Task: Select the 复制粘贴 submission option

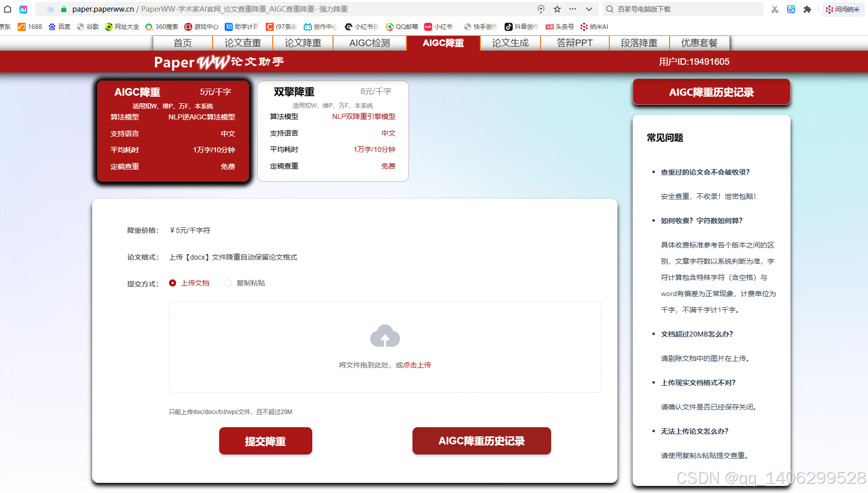Action: click(228, 283)
